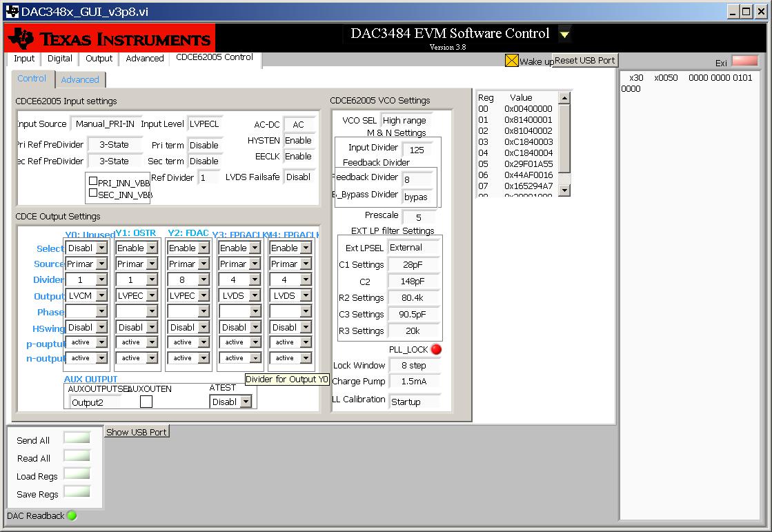The height and width of the screenshot is (532, 772).
Task: Click the LVDS Failsafe Disabl field
Action: point(298,177)
